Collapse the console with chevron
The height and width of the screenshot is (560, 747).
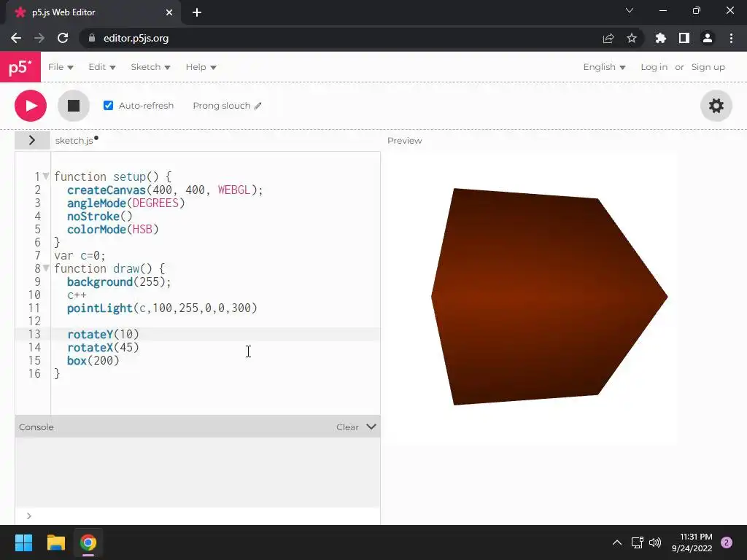tap(371, 427)
